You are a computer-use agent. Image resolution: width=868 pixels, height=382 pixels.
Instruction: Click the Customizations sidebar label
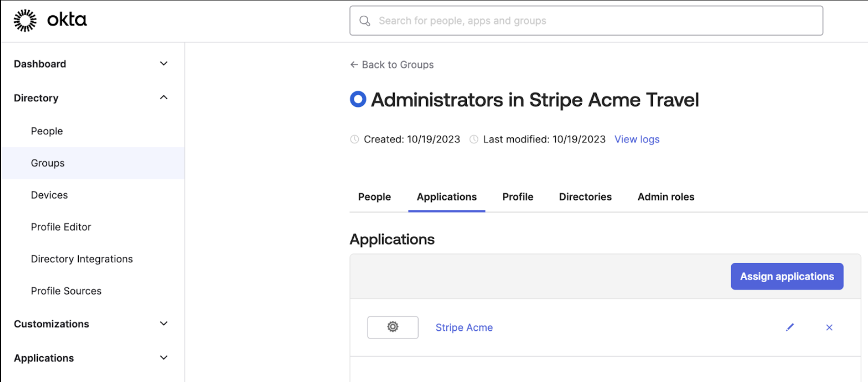(x=51, y=324)
